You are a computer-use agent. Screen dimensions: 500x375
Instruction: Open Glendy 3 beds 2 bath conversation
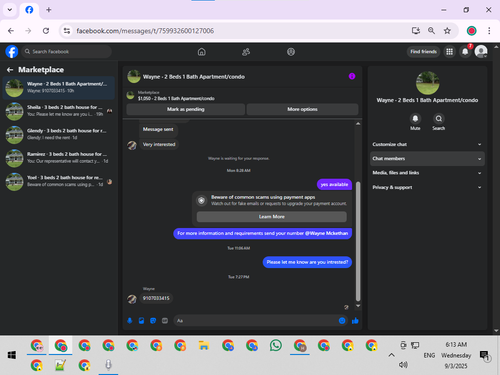click(x=59, y=134)
